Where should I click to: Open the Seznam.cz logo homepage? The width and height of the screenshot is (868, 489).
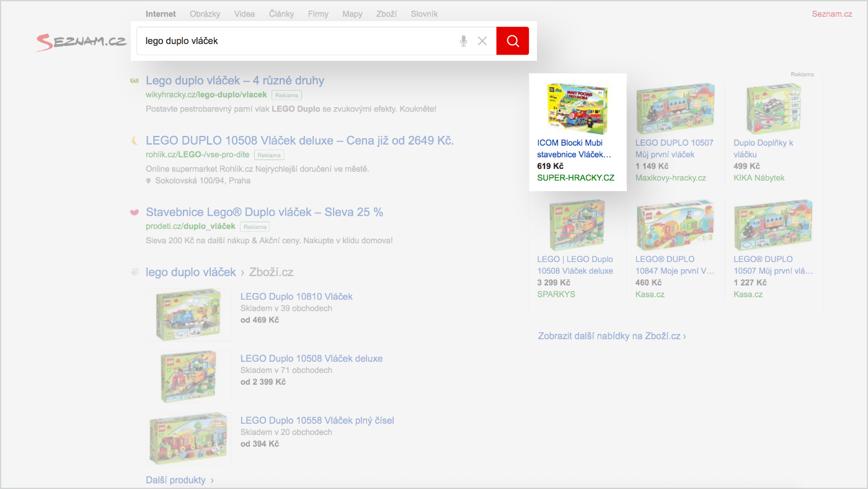point(81,42)
